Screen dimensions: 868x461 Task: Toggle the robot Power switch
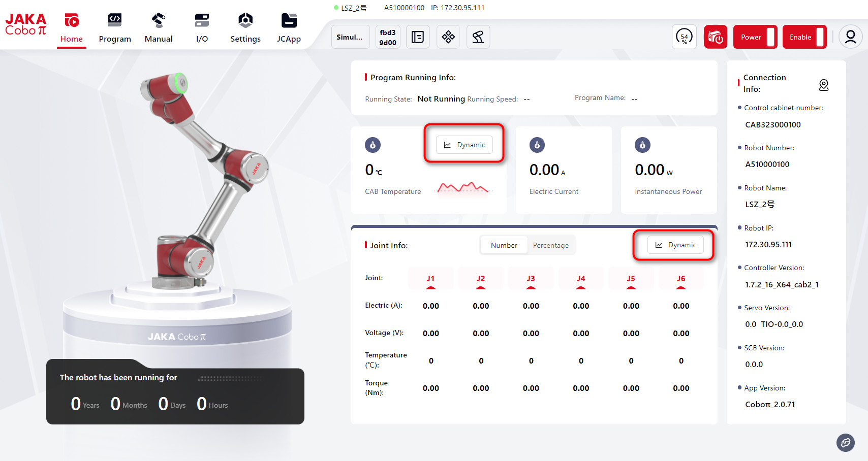[755, 37]
